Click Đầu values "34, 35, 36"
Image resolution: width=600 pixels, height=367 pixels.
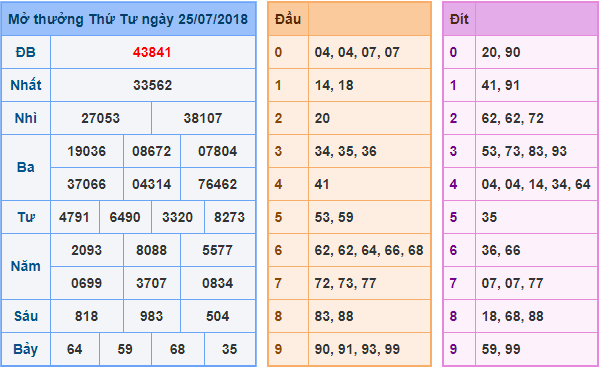(346, 151)
